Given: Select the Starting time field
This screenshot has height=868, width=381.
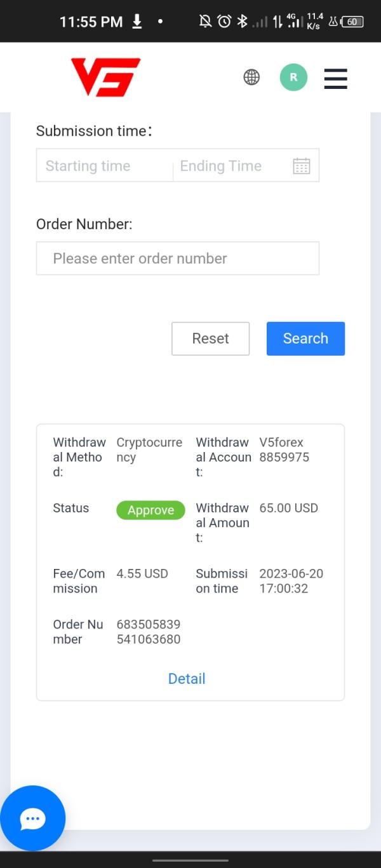Looking at the screenshot, I should pyautogui.click(x=105, y=166).
